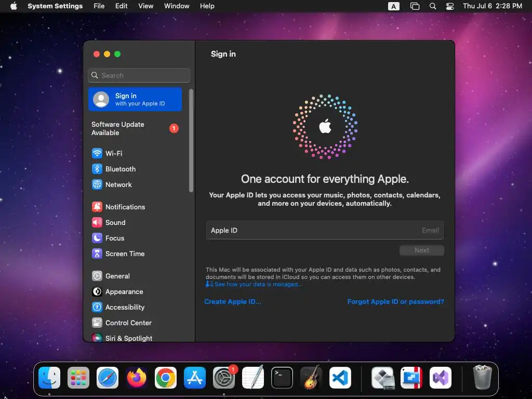
Task: Click the General gear icon
Action: (x=97, y=276)
